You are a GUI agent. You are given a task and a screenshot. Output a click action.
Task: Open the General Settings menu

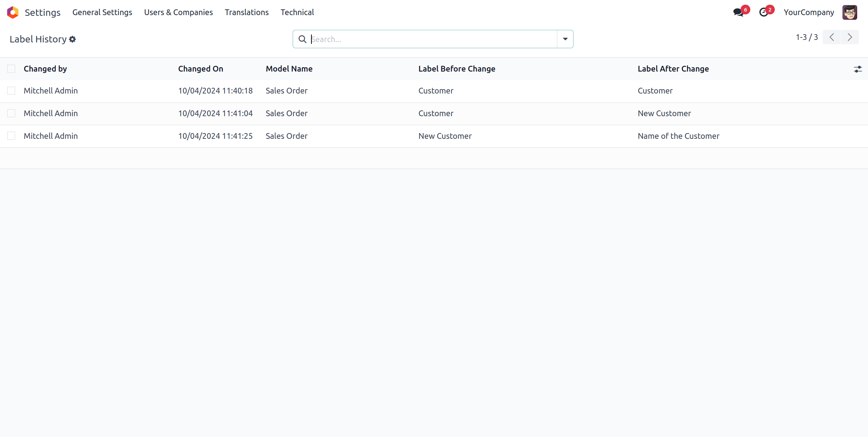[102, 12]
